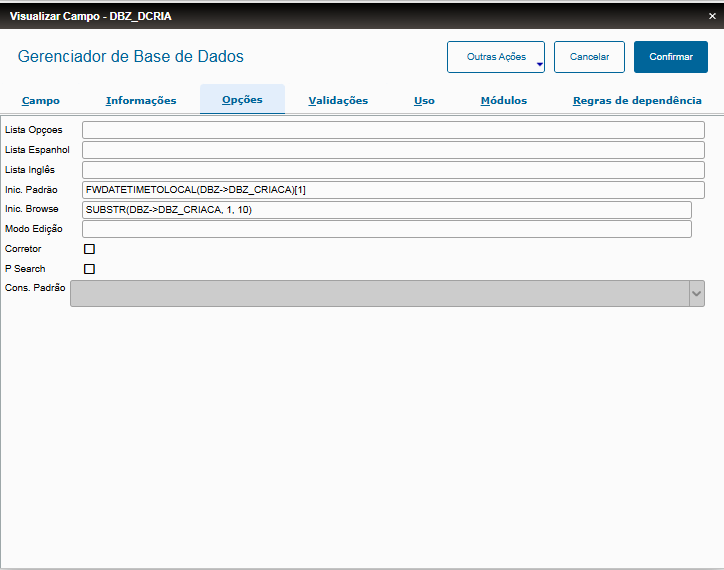
Task: Click the Inic. Browse label
Action: click(x=31, y=209)
